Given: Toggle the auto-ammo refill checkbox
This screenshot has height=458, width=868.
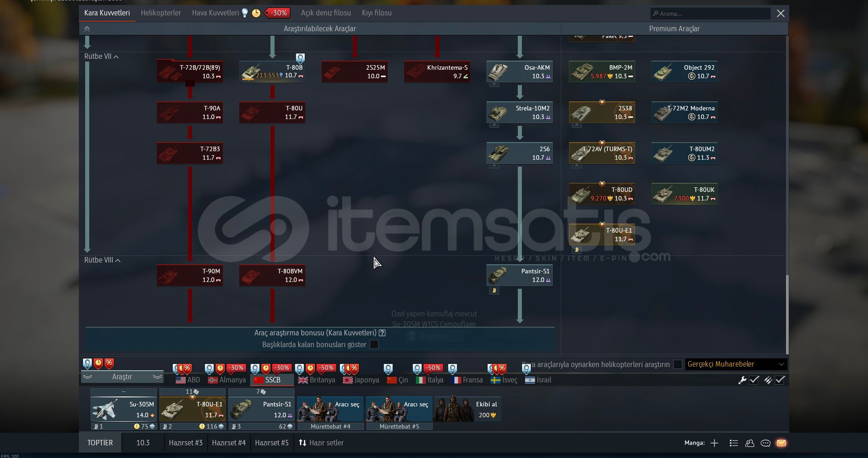Looking at the screenshot, I should coord(780,380).
